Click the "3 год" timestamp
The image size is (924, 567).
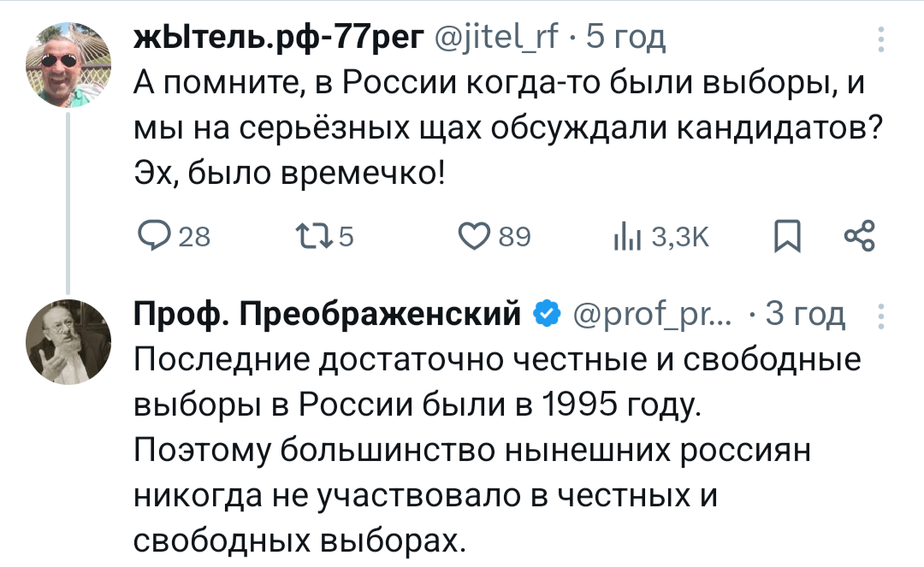click(805, 316)
